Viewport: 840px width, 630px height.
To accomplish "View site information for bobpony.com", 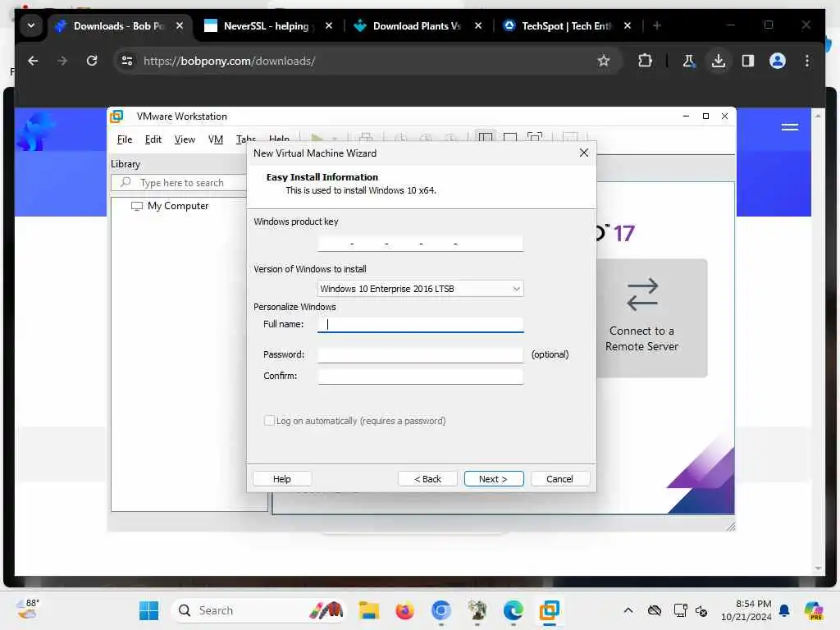I will point(127,61).
